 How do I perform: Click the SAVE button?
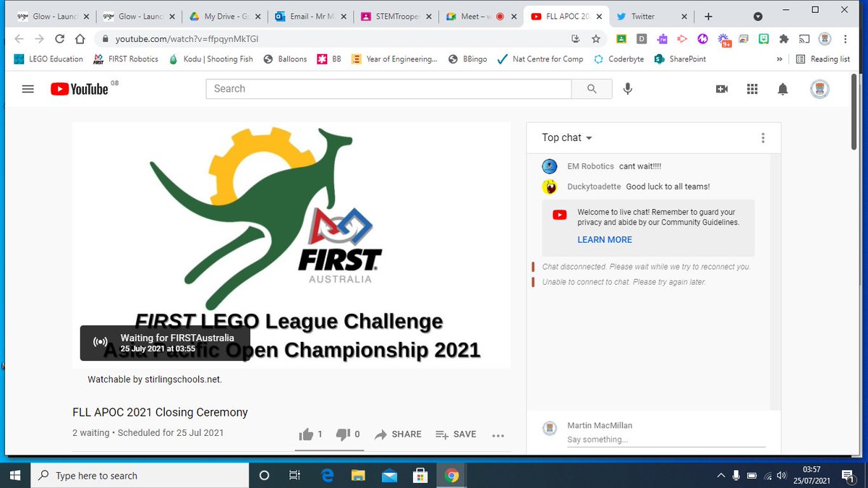tap(456, 435)
